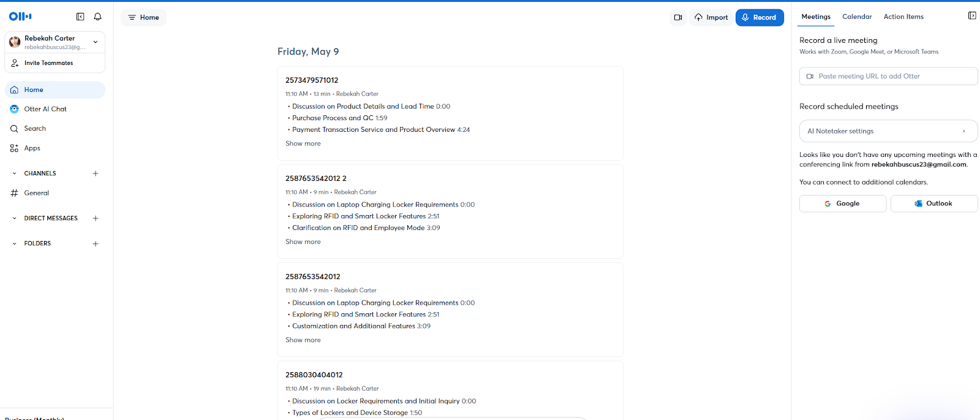Jump to Types of Lockers and Device Storage

point(357,413)
